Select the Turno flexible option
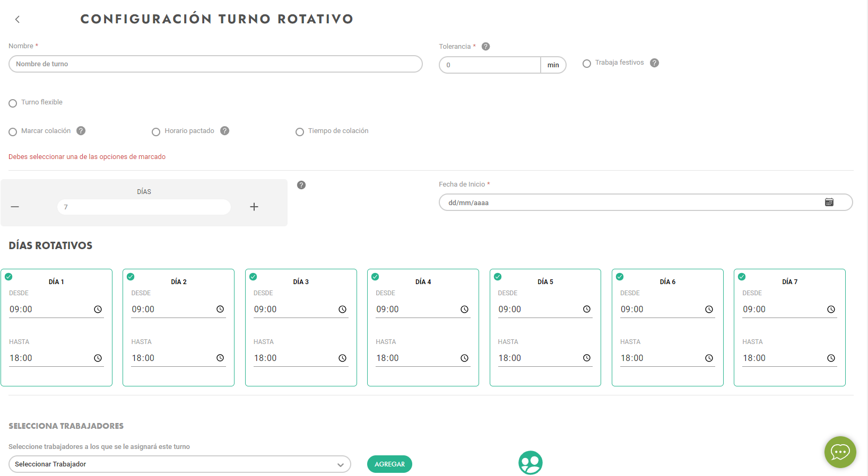 coord(13,103)
